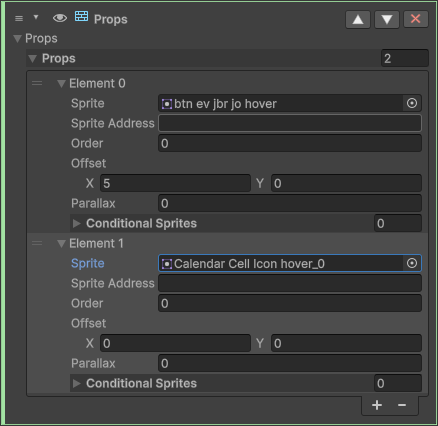Image resolution: width=438 pixels, height=426 pixels.
Task: Collapse the top-level Props foldout
Action: pyautogui.click(x=18, y=39)
